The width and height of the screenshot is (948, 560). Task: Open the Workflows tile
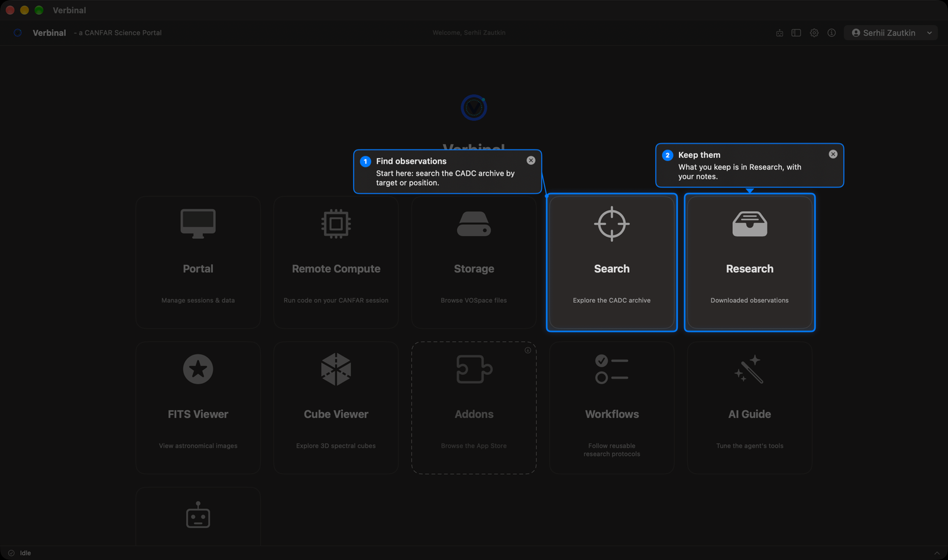click(x=611, y=408)
